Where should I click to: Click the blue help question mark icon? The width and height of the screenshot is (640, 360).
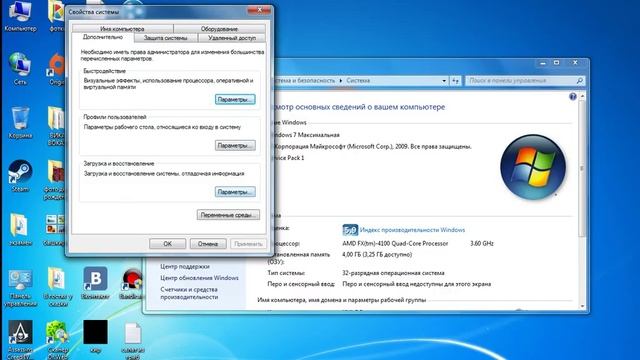click(573, 97)
